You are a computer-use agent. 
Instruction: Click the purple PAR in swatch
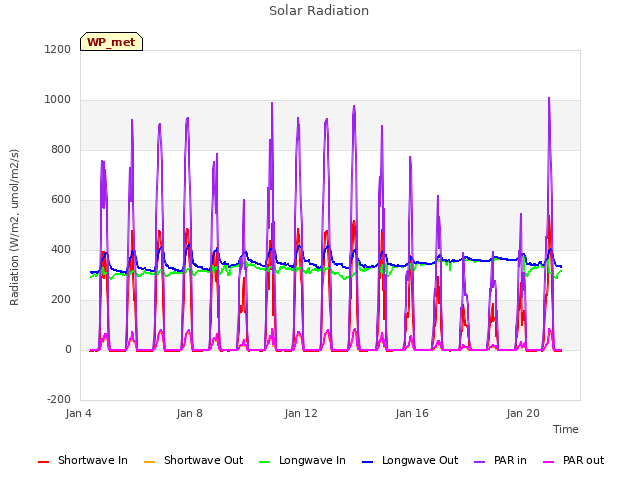pos(479,462)
